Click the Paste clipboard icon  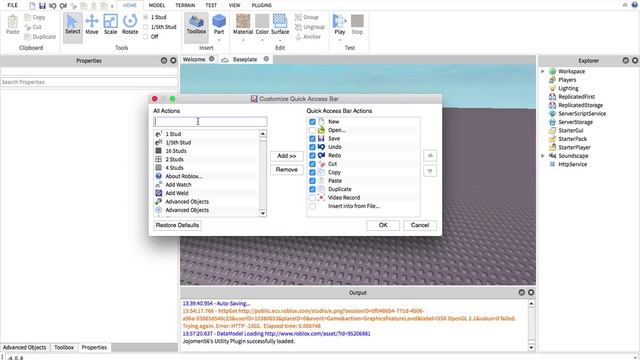(x=13, y=24)
